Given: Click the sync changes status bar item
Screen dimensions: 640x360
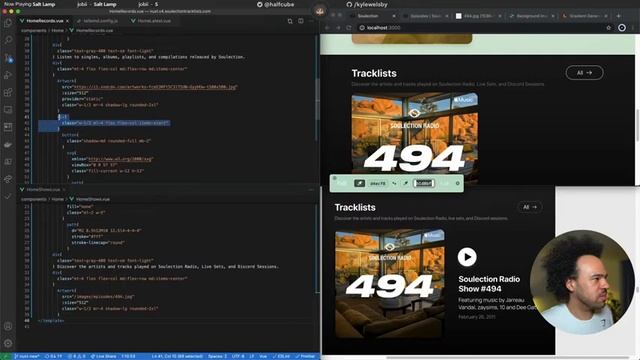Looking at the screenshot, I should pyautogui.click(x=53, y=356).
